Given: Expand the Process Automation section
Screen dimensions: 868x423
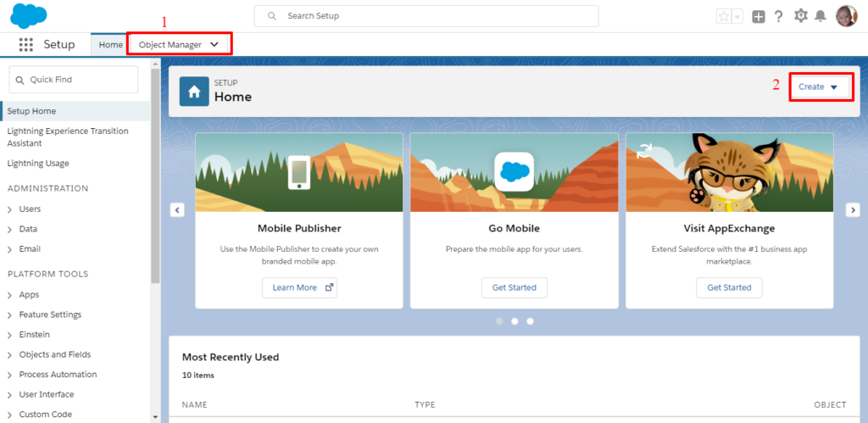Looking at the screenshot, I should pyautogui.click(x=10, y=375).
